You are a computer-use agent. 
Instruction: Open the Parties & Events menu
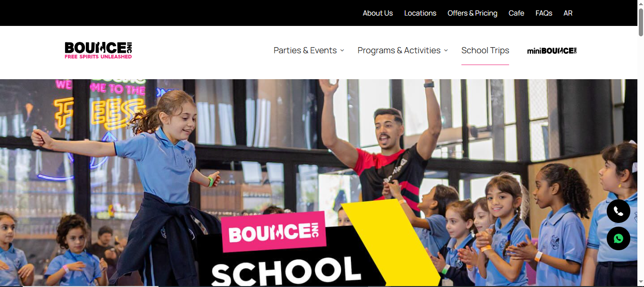tap(305, 50)
